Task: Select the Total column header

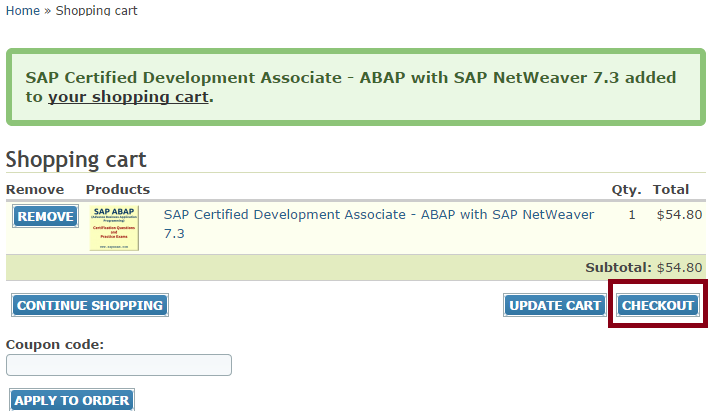Action: pyautogui.click(x=671, y=189)
